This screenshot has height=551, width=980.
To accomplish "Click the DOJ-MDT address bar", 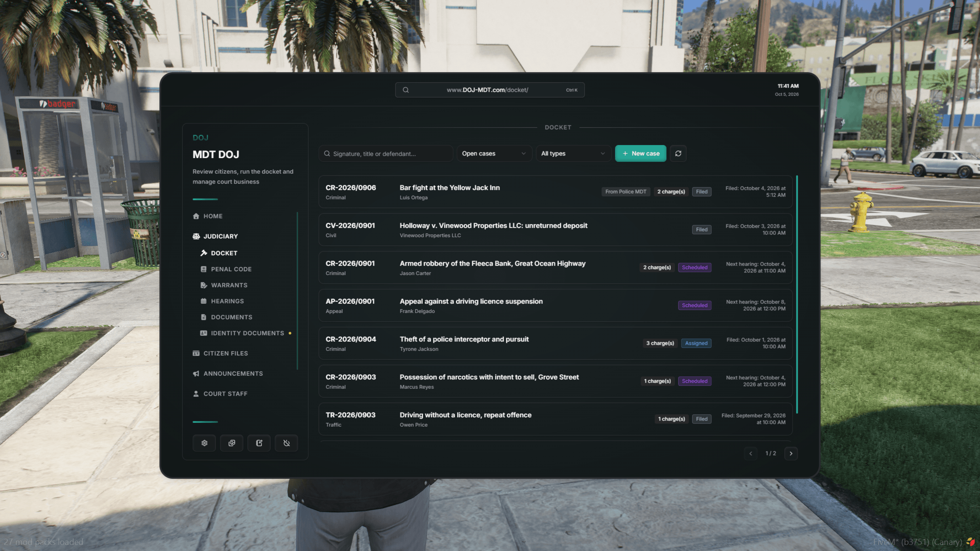I will pos(490,90).
